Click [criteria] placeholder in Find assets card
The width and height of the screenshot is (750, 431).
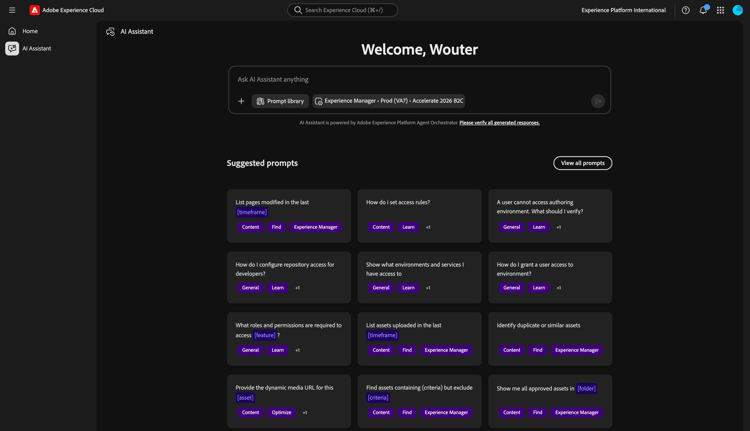(x=378, y=398)
